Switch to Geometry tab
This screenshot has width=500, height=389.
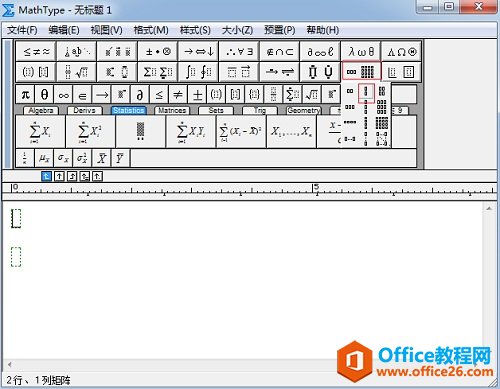[304, 110]
